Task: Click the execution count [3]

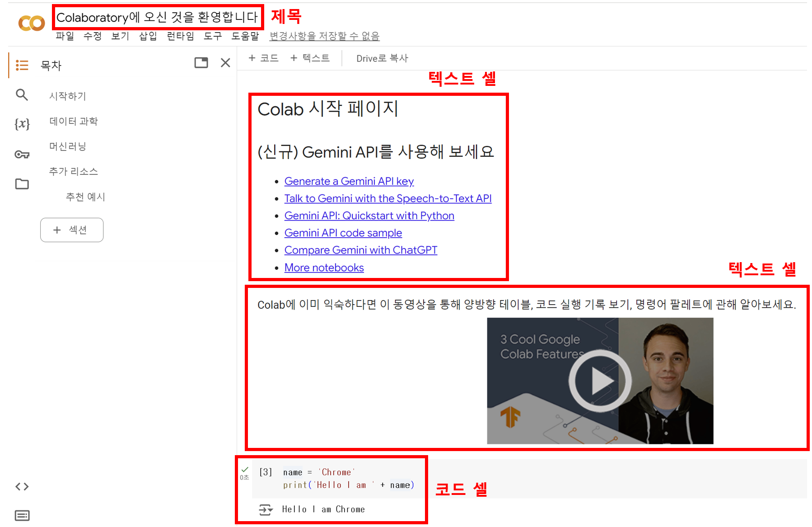Action: point(266,472)
